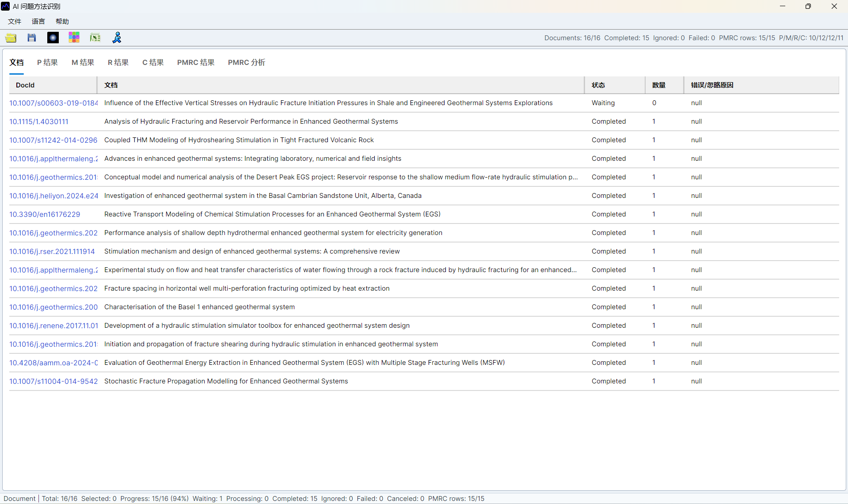Click the count cell showing 0
This screenshot has width=848, height=504.
(654, 103)
